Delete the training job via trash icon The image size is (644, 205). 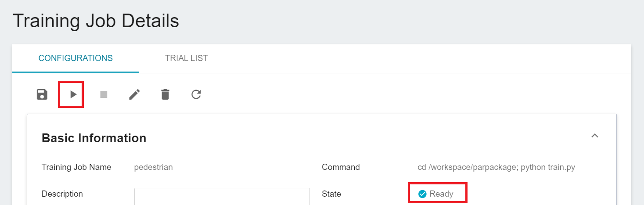(165, 94)
